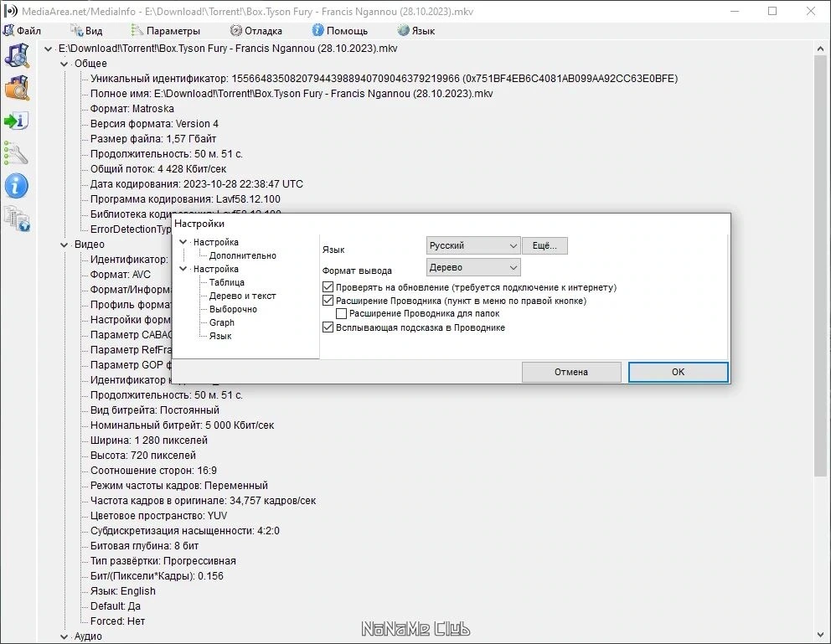
Task: Select row Битовая глубина: 8 бит
Action: (x=145, y=546)
